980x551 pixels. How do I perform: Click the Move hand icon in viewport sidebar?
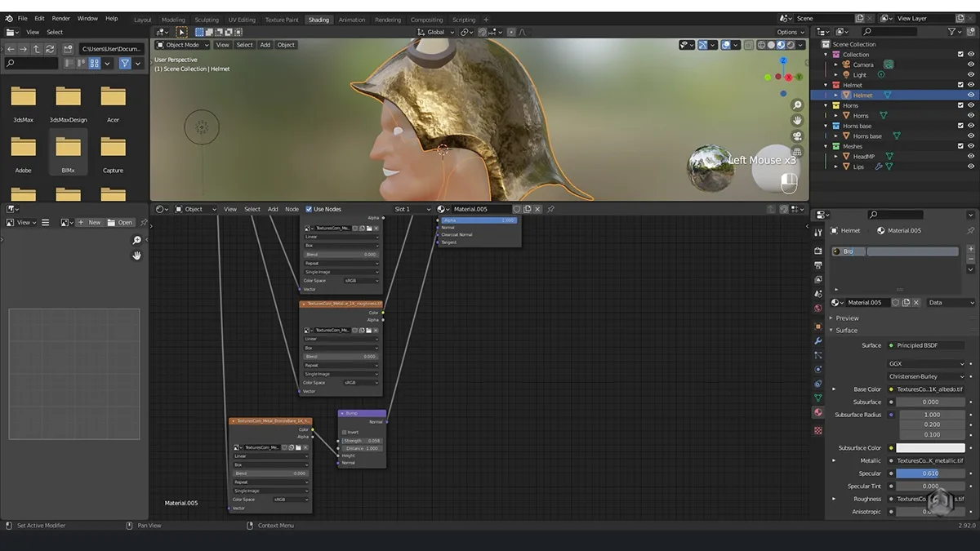click(x=797, y=120)
